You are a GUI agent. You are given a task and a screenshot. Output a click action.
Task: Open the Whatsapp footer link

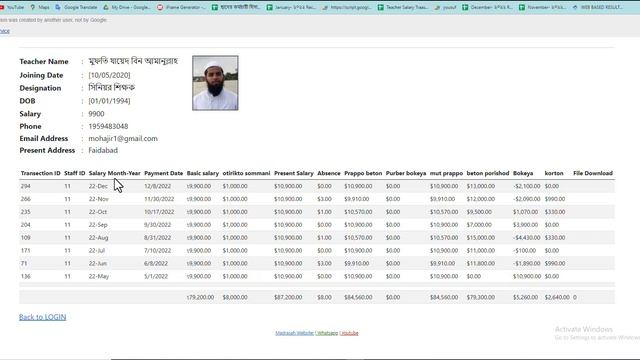(x=327, y=333)
